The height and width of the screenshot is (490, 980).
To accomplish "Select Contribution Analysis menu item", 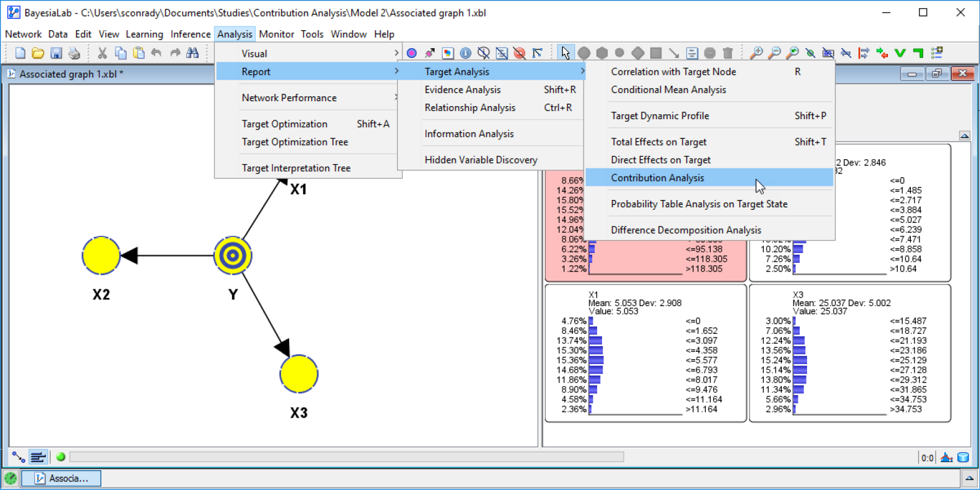I will 657,178.
